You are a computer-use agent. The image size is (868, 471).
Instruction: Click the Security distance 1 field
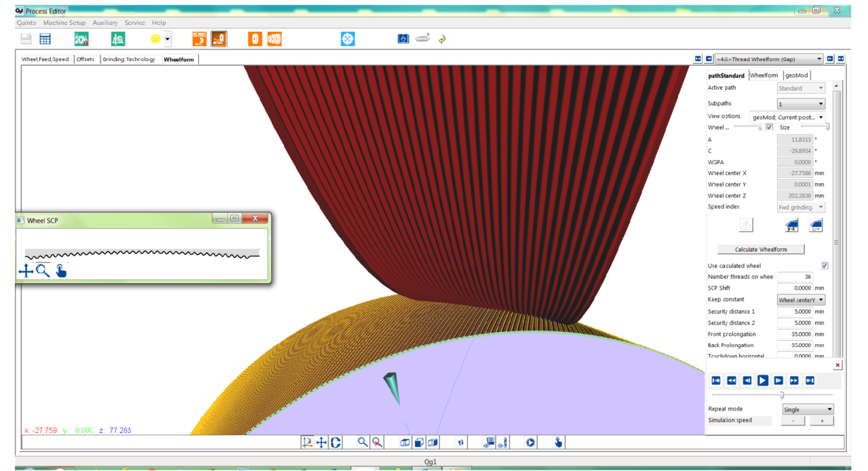tap(795, 312)
